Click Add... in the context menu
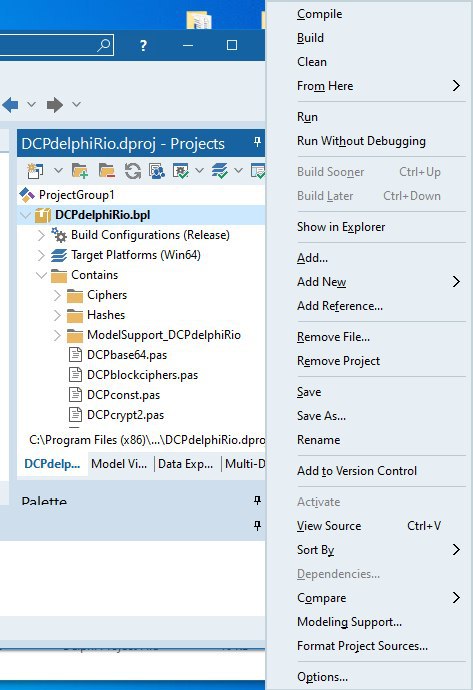This screenshot has height=690, width=473. [312, 258]
